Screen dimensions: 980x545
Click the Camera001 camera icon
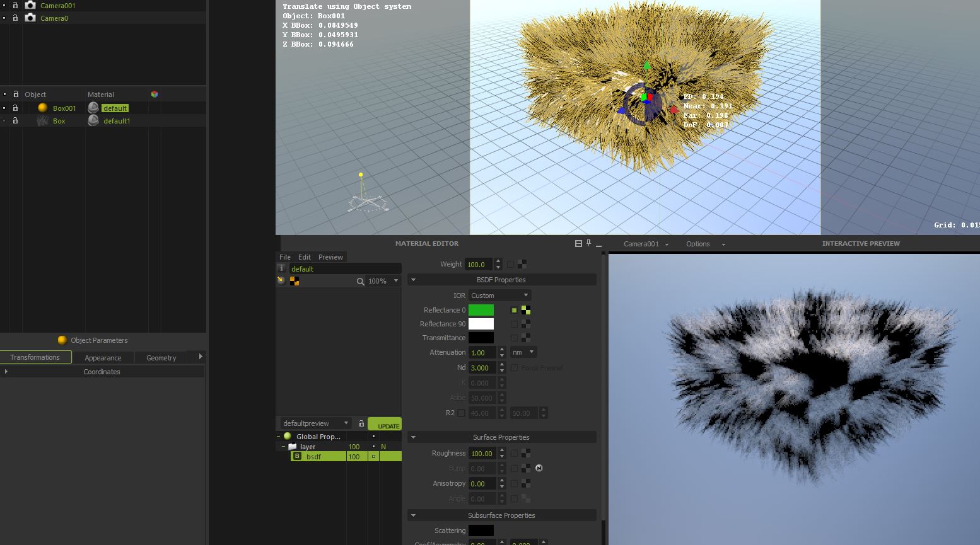point(30,5)
